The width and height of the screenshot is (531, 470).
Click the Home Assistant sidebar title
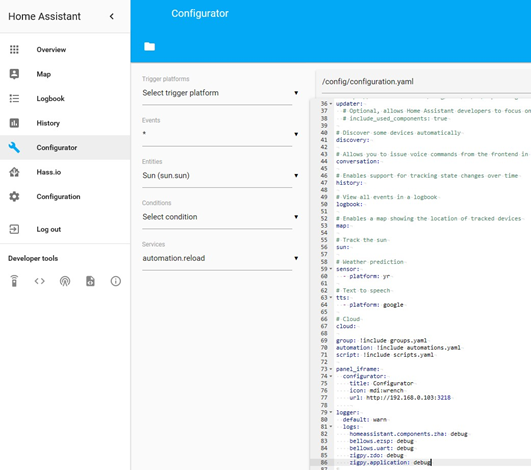pyautogui.click(x=44, y=16)
